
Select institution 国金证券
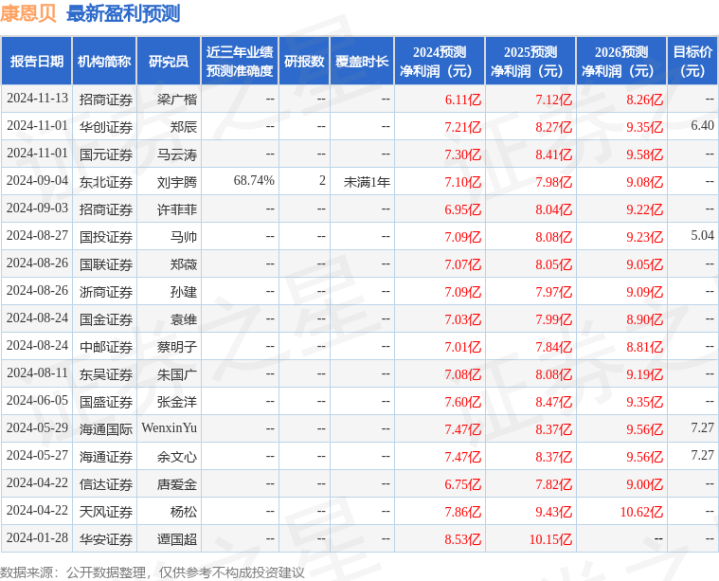click(x=106, y=320)
